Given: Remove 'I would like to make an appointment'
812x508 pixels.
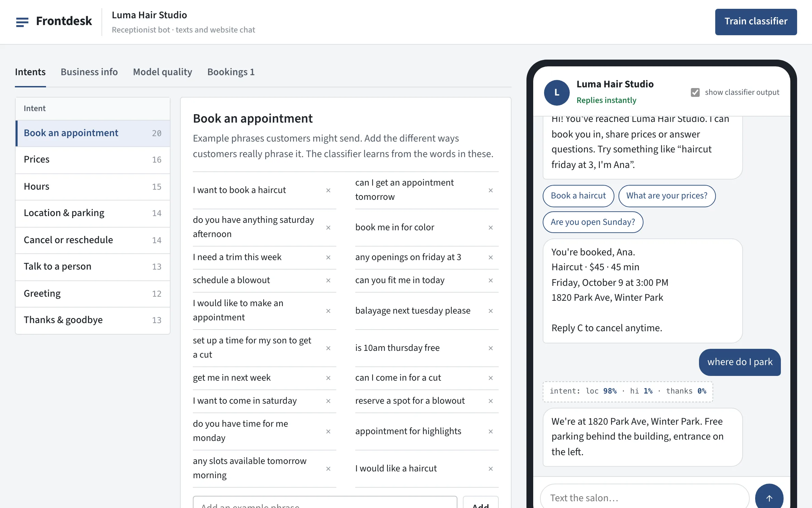Looking at the screenshot, I should tap(328, 311).
